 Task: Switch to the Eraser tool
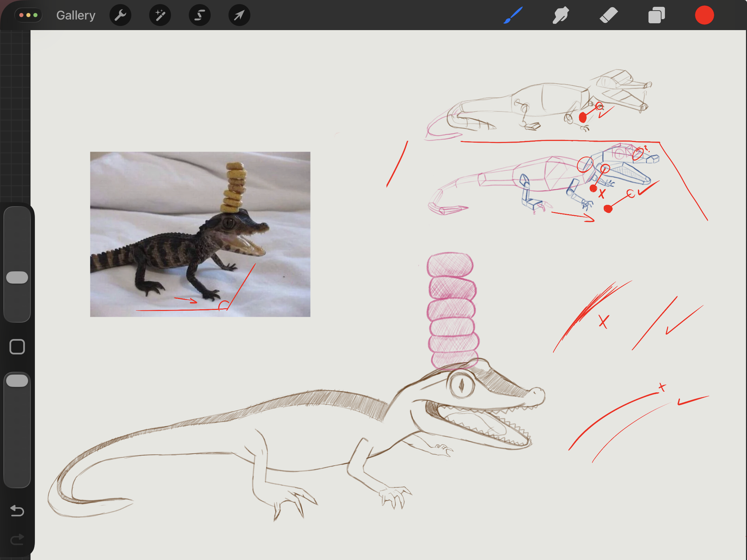(x=608, y=15)
